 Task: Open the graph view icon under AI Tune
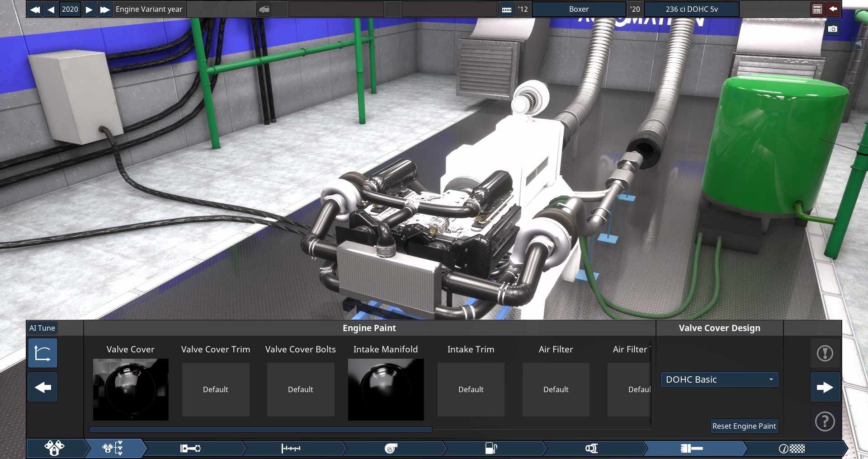click(42, 353)
